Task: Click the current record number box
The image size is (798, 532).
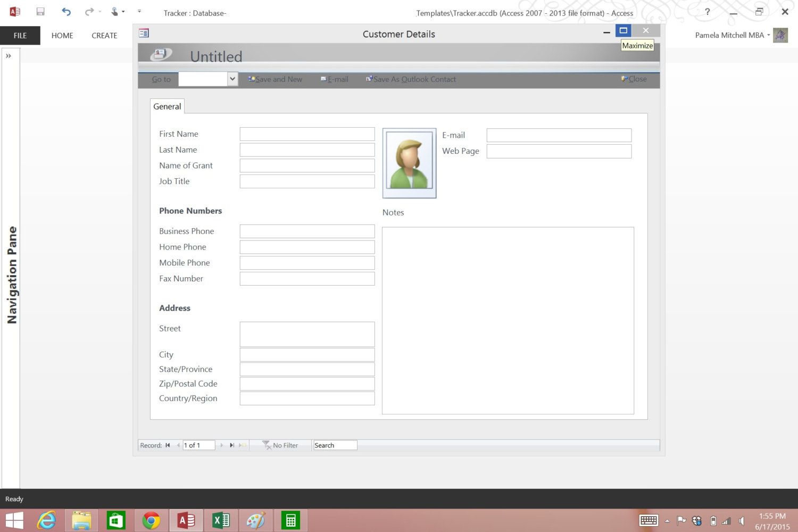Action: point(198,445)
